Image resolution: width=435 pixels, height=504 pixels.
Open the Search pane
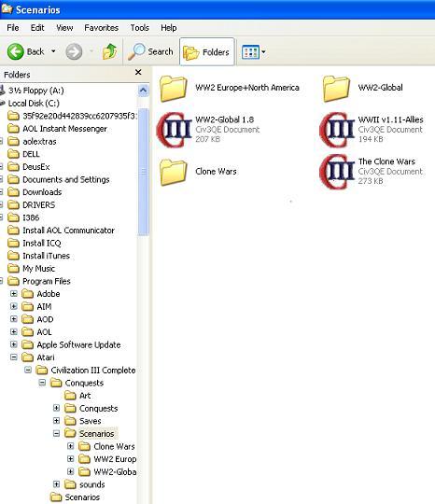point(150,51)
